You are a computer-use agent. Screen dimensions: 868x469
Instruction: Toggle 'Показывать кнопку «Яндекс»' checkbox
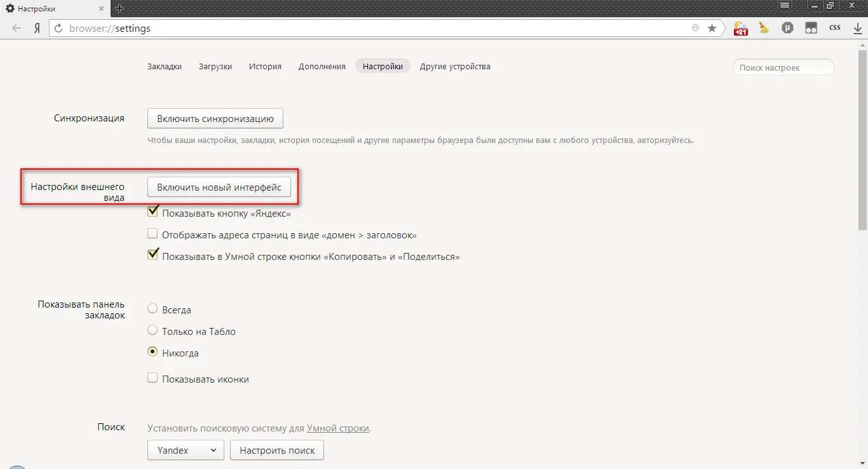pyautogui.click(x=153, y=212)
